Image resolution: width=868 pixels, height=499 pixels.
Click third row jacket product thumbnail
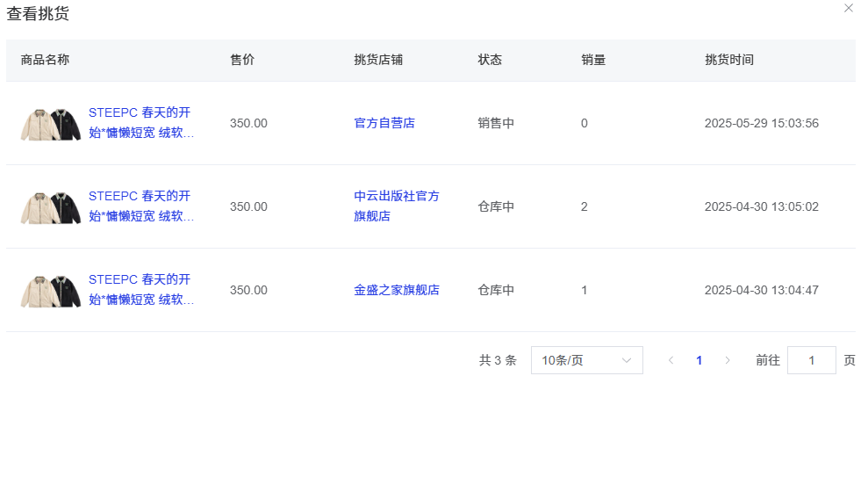pyautogui.click(x=51, y=291)
